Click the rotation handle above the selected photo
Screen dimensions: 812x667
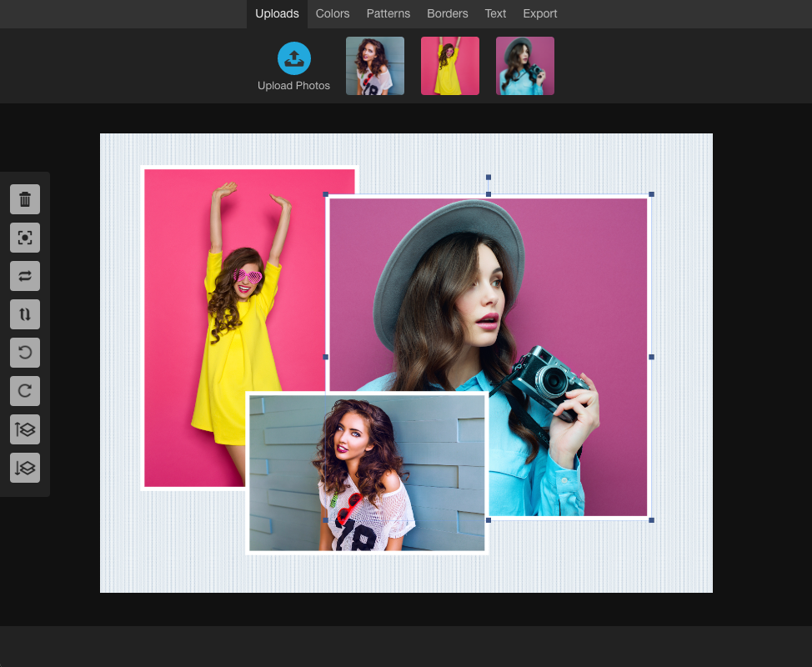click(x=489, y=178)
